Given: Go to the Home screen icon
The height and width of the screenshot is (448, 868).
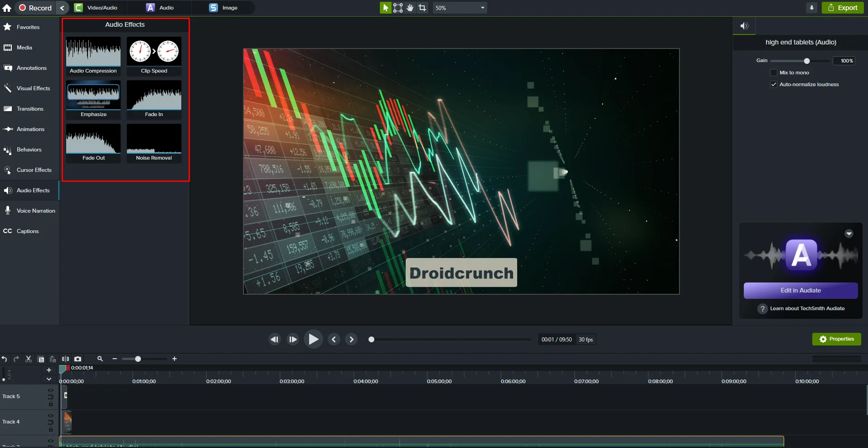Looking at the screenshot, I should [x=7, y=8].
